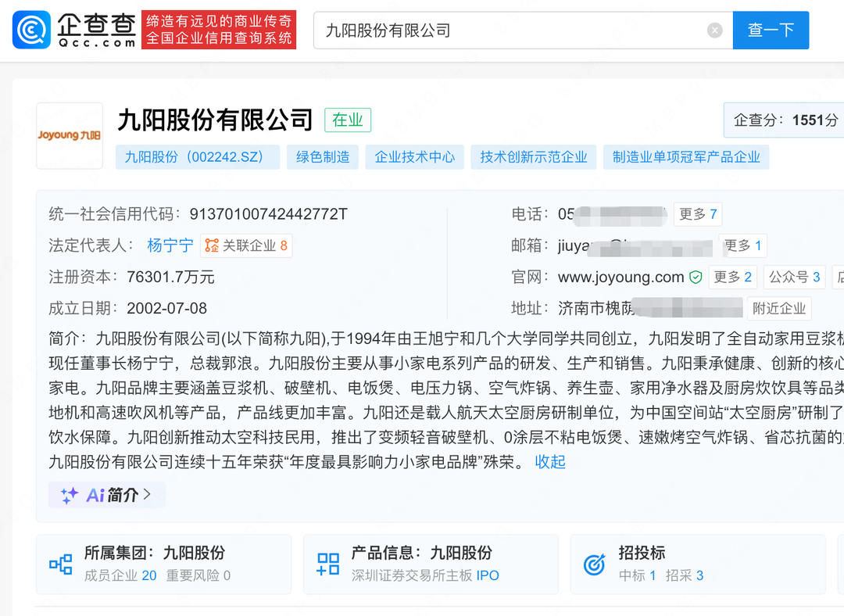Click the green verified shield by website
The image size is (844, 616).
pyautogui.click(x=696, y=278)
